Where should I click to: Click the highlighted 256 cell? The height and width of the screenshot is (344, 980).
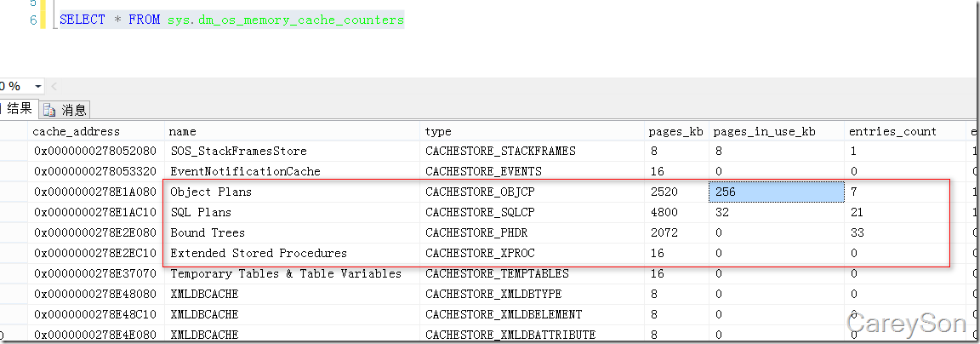(774, 192)
